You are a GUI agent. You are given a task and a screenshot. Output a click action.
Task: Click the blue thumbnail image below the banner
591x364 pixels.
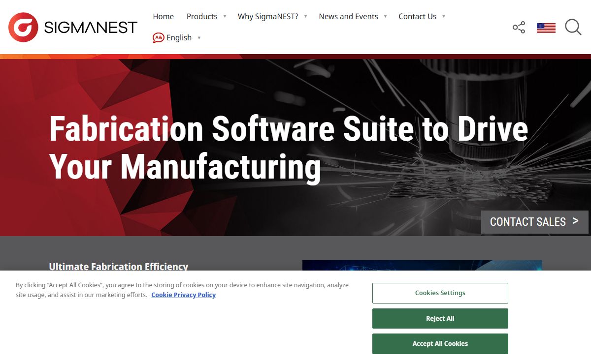422,265
